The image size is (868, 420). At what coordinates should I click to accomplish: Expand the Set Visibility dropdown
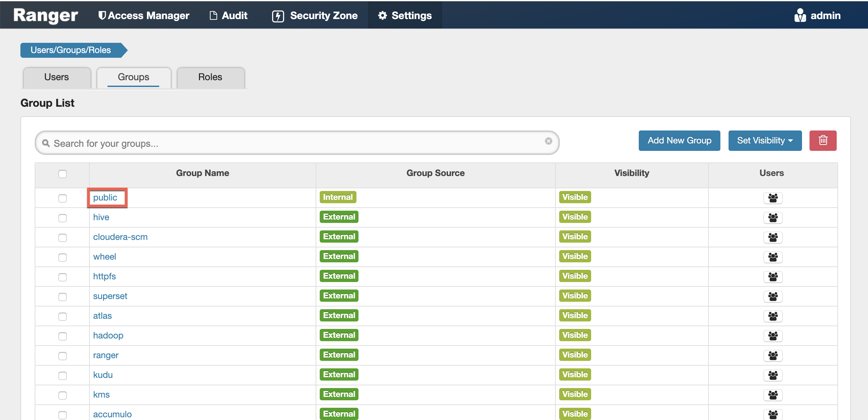click(765, 140)
